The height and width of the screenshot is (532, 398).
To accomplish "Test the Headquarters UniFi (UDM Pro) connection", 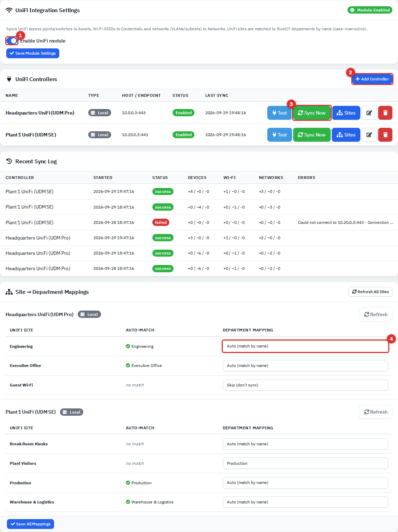I will point(280,113).
